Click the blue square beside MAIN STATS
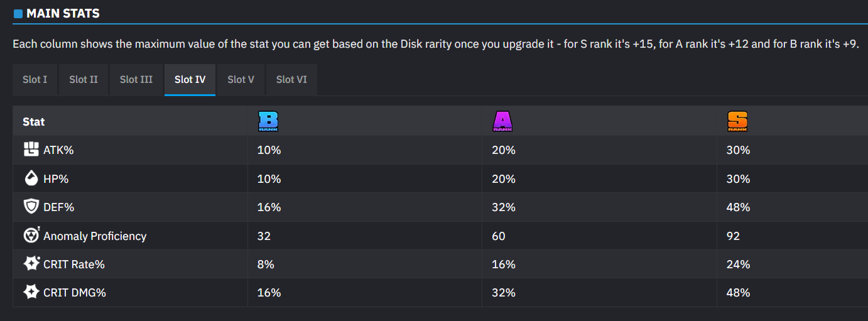The image size is (868, 321). click(18, 14)
